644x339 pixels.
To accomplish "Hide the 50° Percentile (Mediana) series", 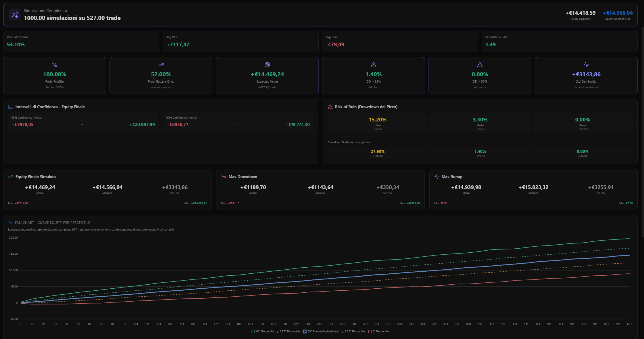I will 321,332.
